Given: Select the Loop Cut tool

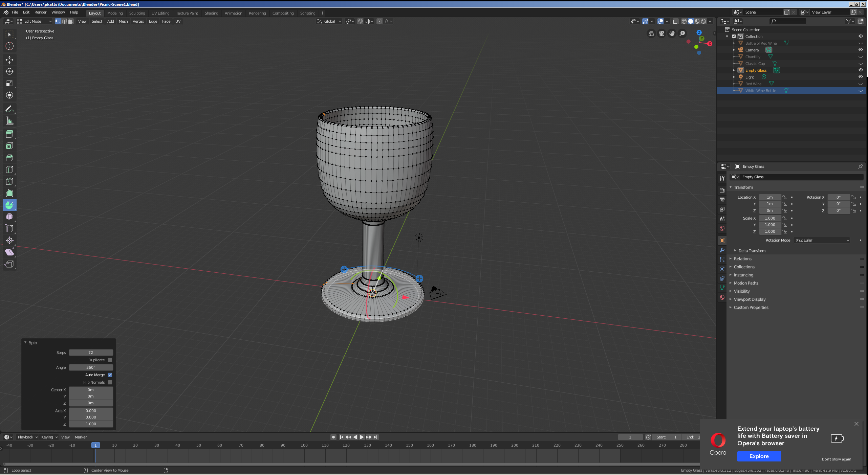Looking at the screenshot, I should coord(9,169).
